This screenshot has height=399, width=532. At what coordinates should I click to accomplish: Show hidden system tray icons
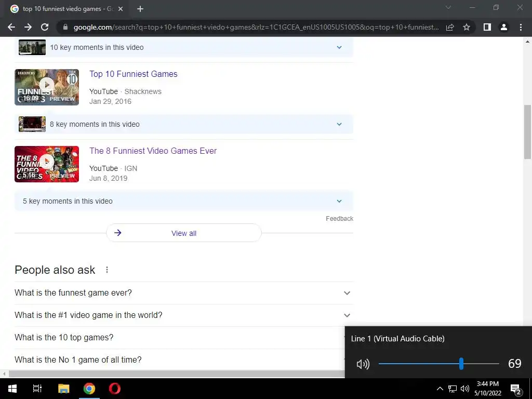pyautogui.click(x=440, y=389)
